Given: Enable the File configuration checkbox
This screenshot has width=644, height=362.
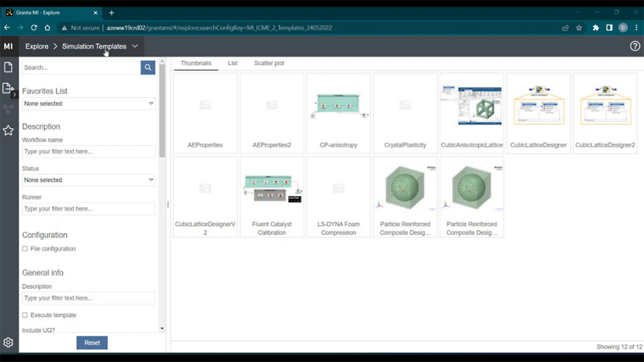Looking at the screenshot, I should pyautogui.click(x=25, y=248).
